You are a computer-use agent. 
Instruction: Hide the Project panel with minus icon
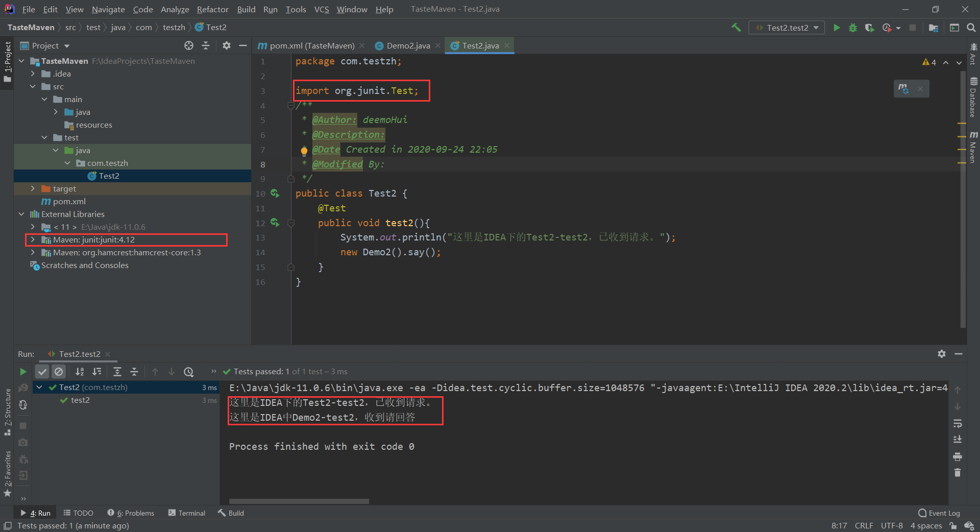(243, 45)
